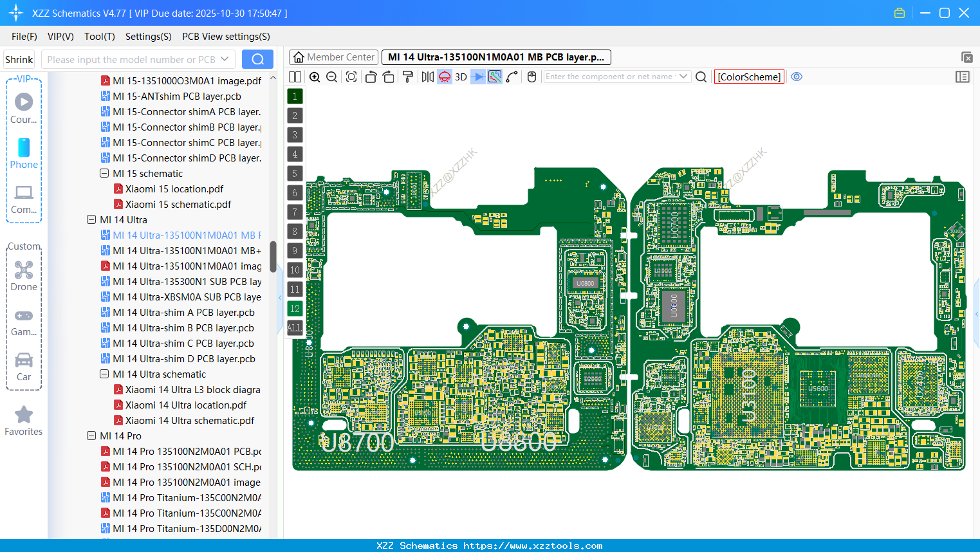Collapse the MI 15 schematic section
This screenshot has width=980, height=552.
point(104,173)
